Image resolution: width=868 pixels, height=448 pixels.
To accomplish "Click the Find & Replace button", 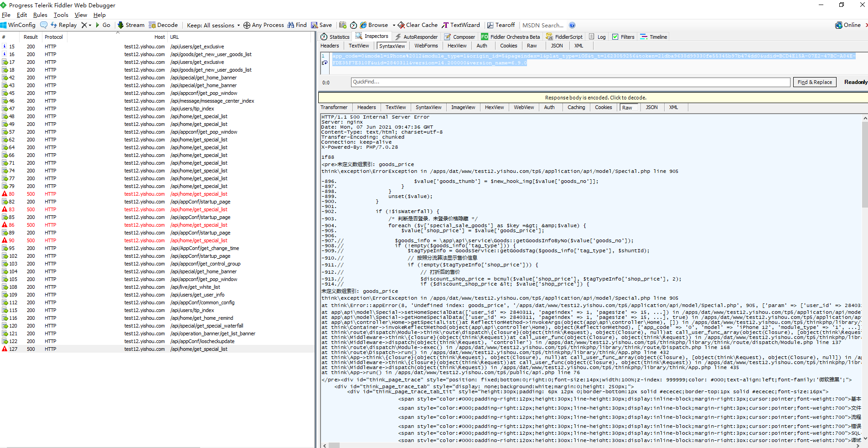I will 815,82.
